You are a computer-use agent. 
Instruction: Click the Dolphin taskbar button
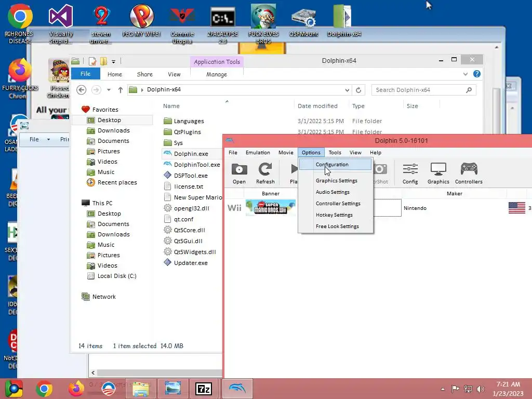237,389
